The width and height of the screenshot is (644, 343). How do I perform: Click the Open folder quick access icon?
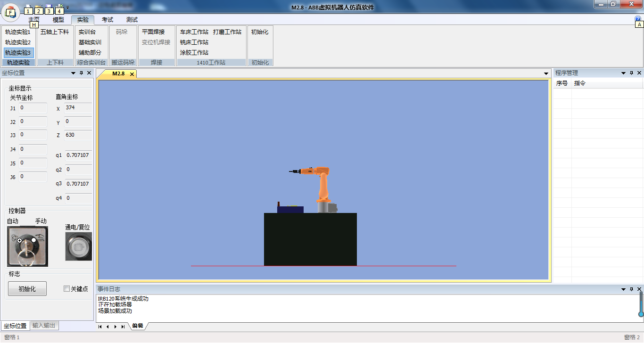39,8
